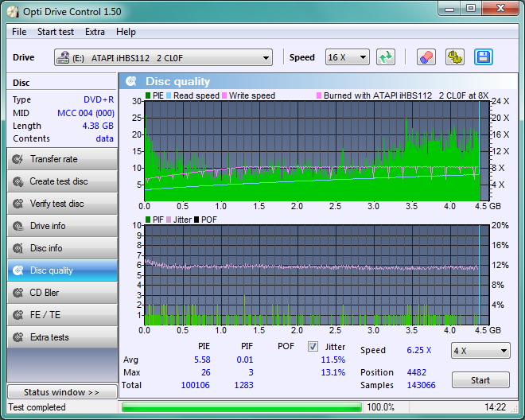The height and width of the screenshot is (420, 525).
Task: Select Create test disc
Action: [x=62, y=181]
